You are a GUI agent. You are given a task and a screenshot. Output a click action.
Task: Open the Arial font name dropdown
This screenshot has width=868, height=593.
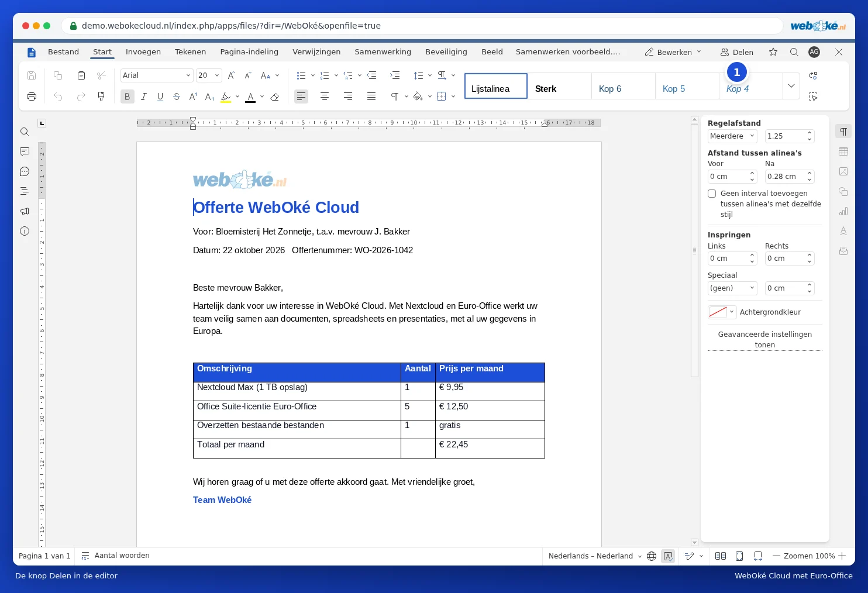(x=188, y=75)
